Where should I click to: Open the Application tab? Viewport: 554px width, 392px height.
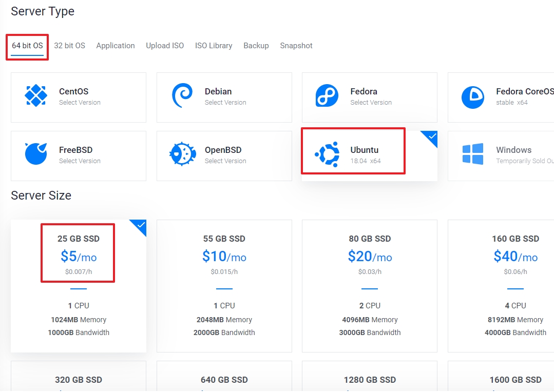coord(116,46)
